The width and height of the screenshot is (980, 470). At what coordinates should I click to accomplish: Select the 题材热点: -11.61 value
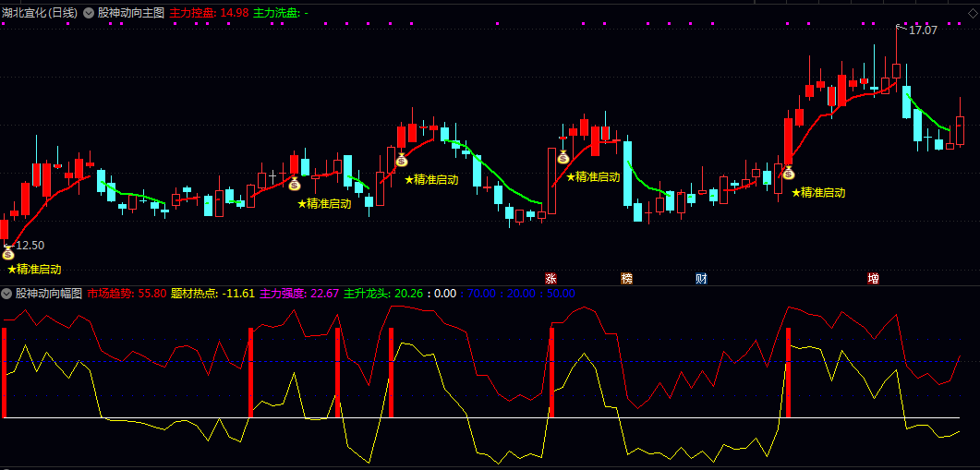[x=213, y=294]
